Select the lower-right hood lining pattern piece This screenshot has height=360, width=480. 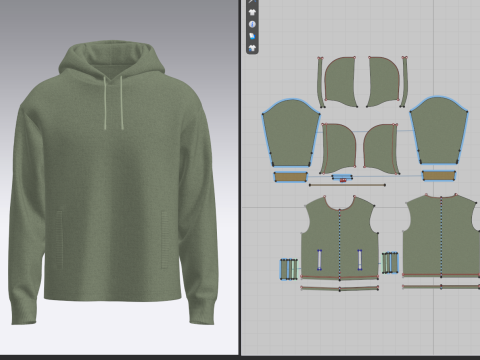coord(381,149)
